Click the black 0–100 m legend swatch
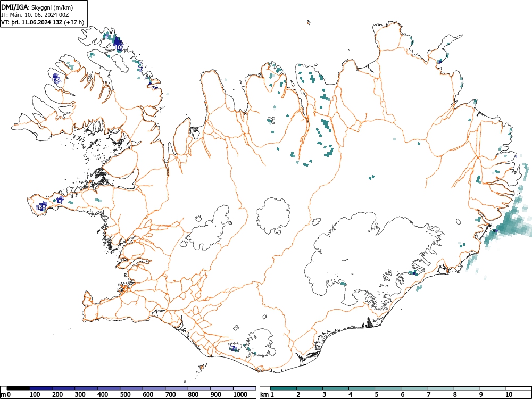532x399 pixels. [x=18, y=388]
